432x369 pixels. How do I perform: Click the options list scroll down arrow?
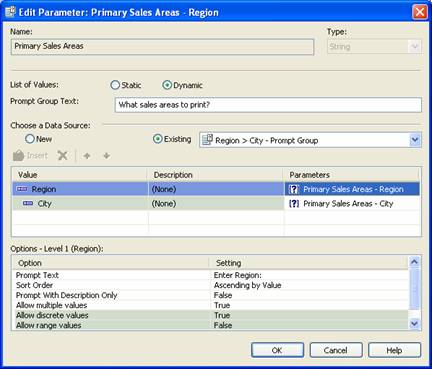(414, 323)
